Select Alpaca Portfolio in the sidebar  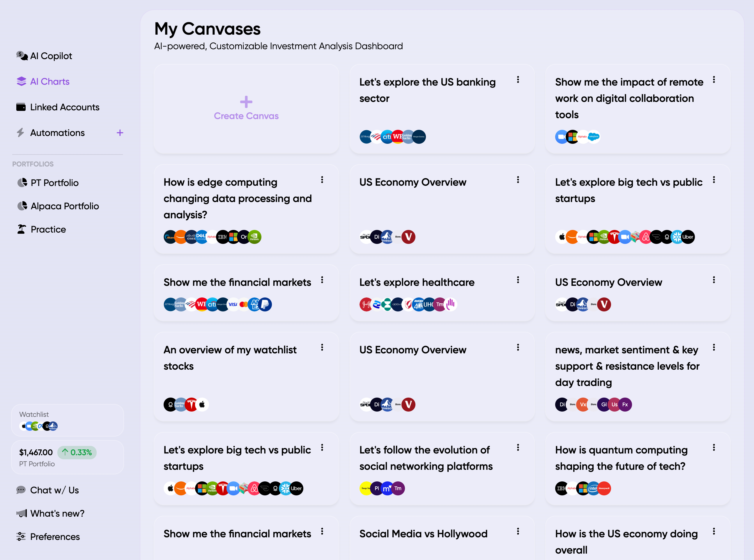click(x=64, y=206)
